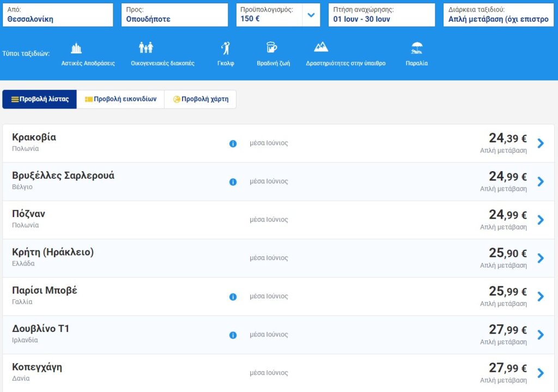Choose the Γκολφ golf trip type icon
The width and height of the screenshot is (558, 392).
(225, 49)
